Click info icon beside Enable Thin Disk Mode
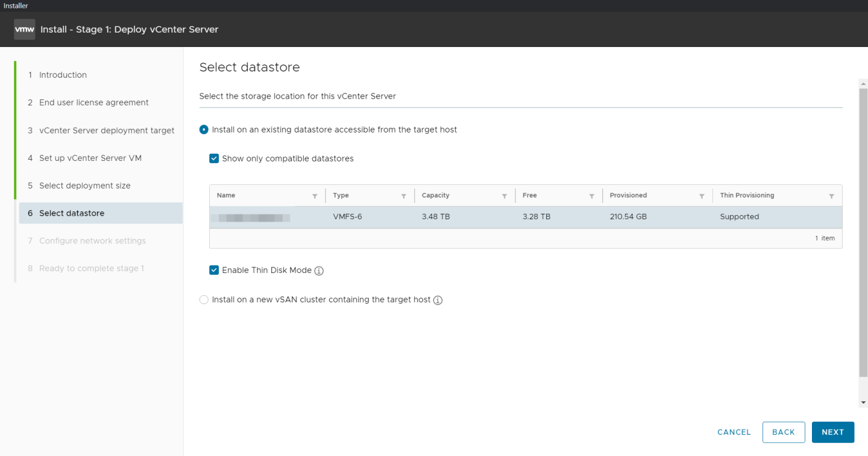This screenshot has width=868, height=456. tap(319, 271)
